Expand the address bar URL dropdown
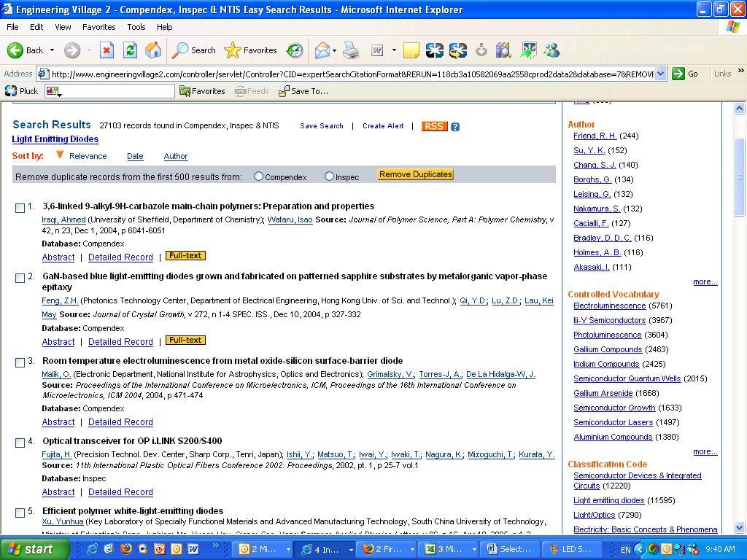Image resolution: width=747 pixels, height=560 pixels. coord(660,74)
